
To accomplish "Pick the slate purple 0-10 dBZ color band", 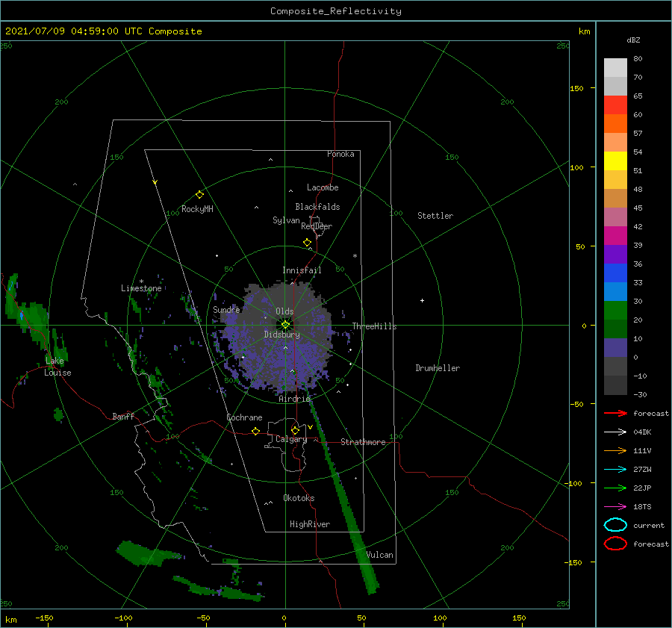I will click(615, 348).
